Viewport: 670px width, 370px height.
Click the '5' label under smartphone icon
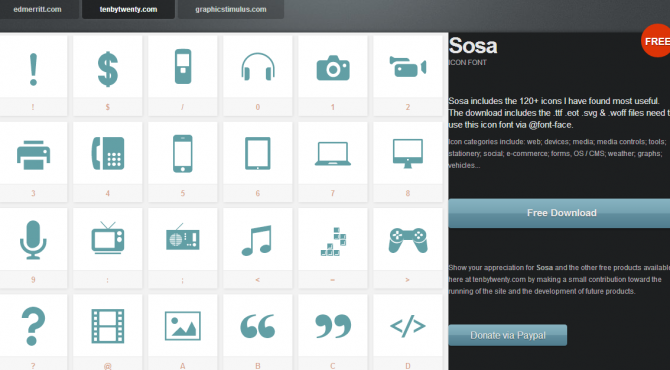[x=183, y=194]
